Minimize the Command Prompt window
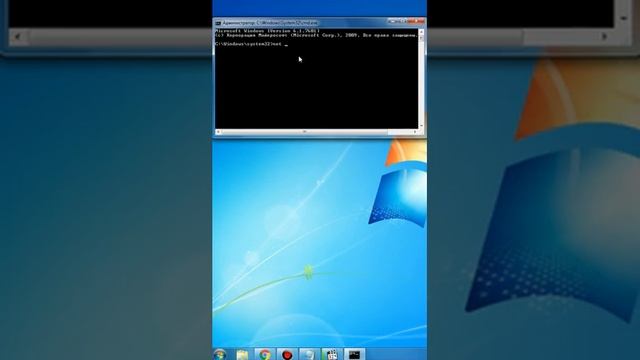The width and height of the screenshot is (640, 360). (392, 21)
